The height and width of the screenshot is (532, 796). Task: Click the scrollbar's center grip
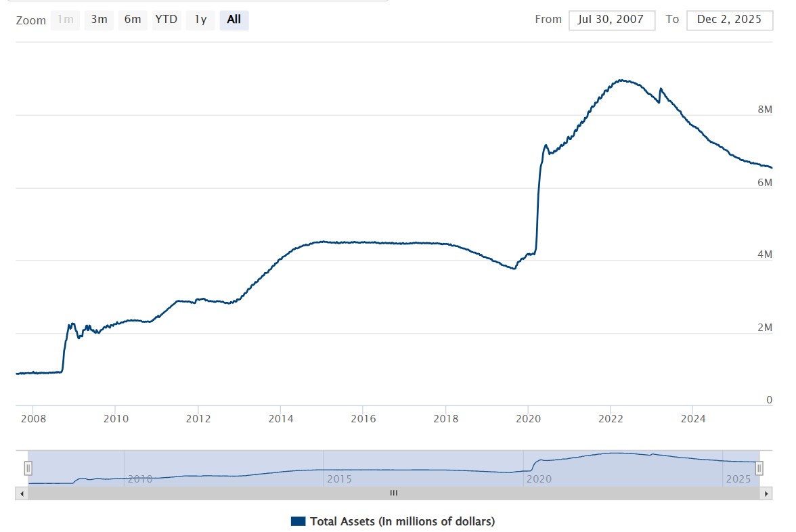(393, 493)
